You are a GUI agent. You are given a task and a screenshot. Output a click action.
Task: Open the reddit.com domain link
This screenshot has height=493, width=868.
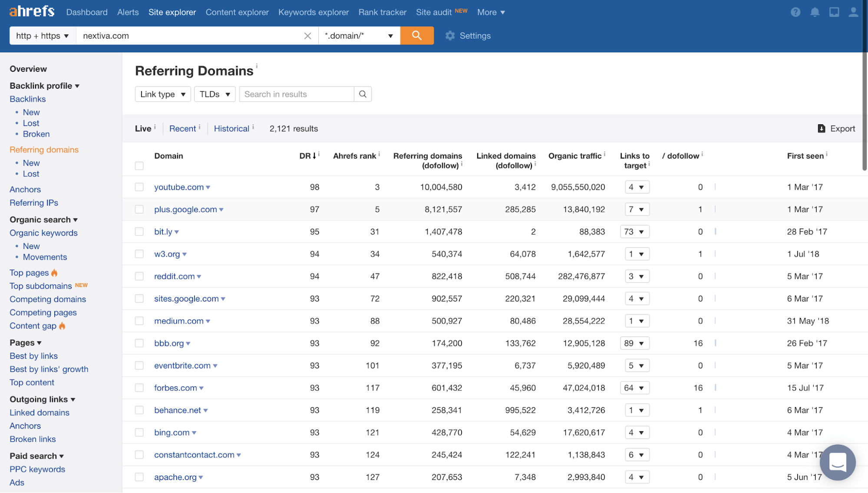174,276
